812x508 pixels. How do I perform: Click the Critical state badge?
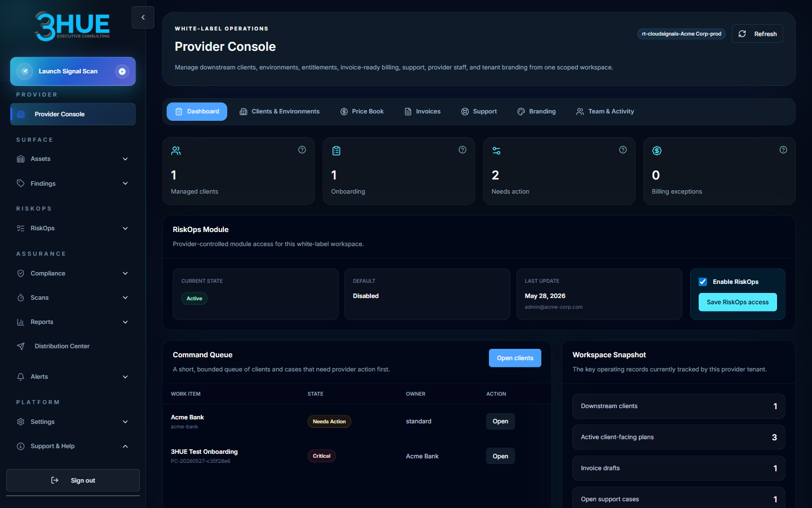[321, 456]
